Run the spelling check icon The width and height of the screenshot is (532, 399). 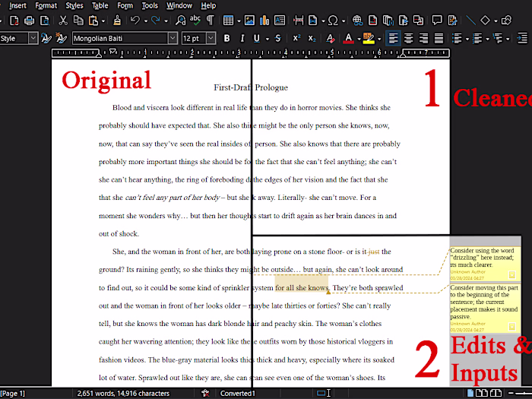pos(195,21)
